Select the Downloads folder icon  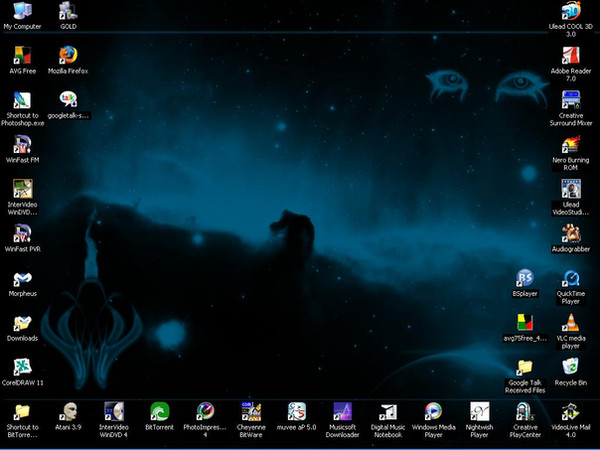[22, 323]
